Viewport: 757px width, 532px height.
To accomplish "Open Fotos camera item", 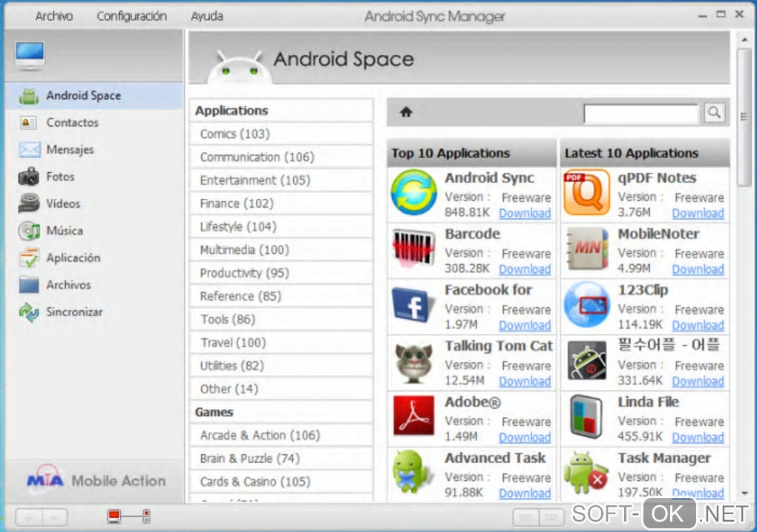I will (94, 177).
